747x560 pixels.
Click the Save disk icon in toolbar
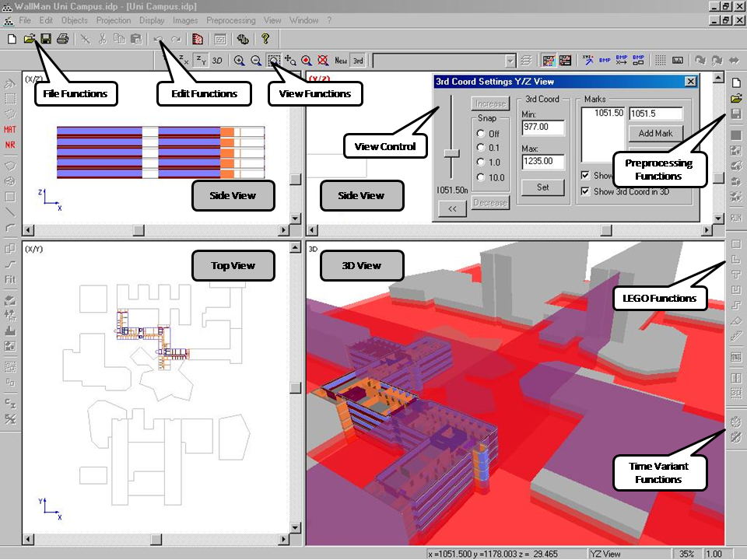46,39
